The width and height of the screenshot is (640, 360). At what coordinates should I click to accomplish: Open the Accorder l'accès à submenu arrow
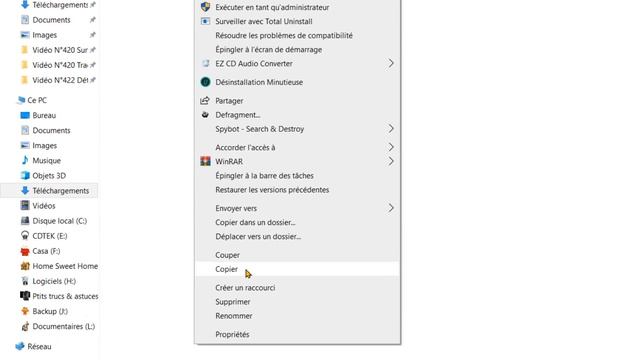[391, 147]
